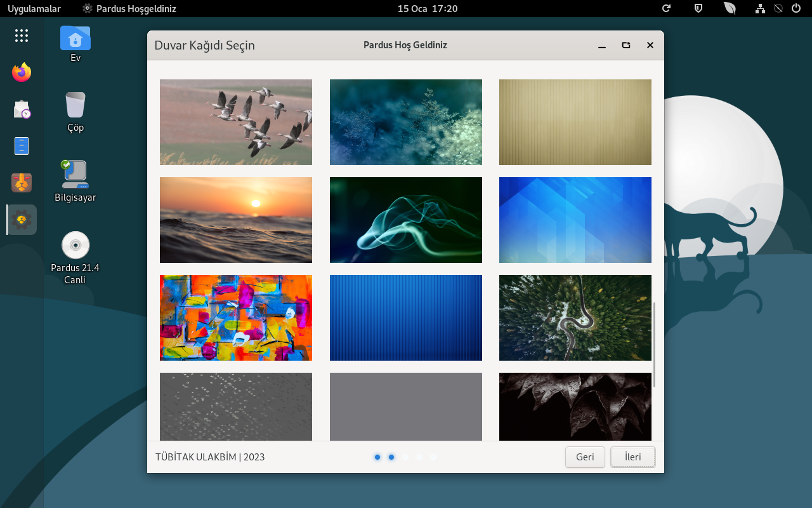Choose the teal smoke wallpaper
Viewport: 812px width, 508px height.
click(x=406, y=220)
